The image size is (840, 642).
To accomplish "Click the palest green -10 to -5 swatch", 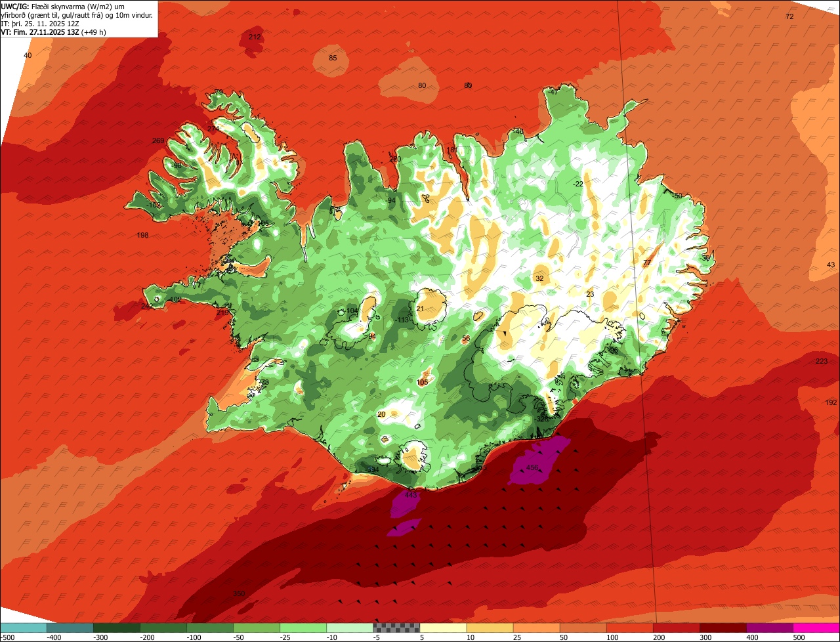I will pos(349,628).
